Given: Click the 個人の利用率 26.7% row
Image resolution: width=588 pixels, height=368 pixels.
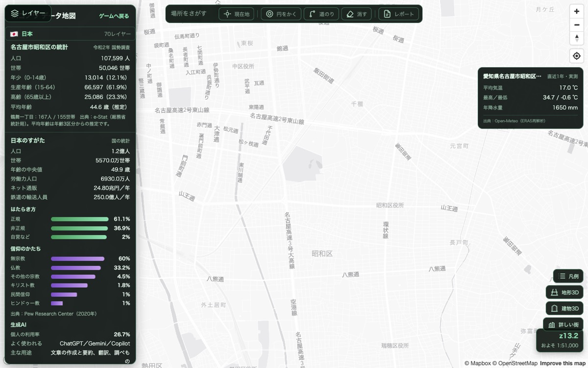Looking at the screenshot, I should coord(70,334).
